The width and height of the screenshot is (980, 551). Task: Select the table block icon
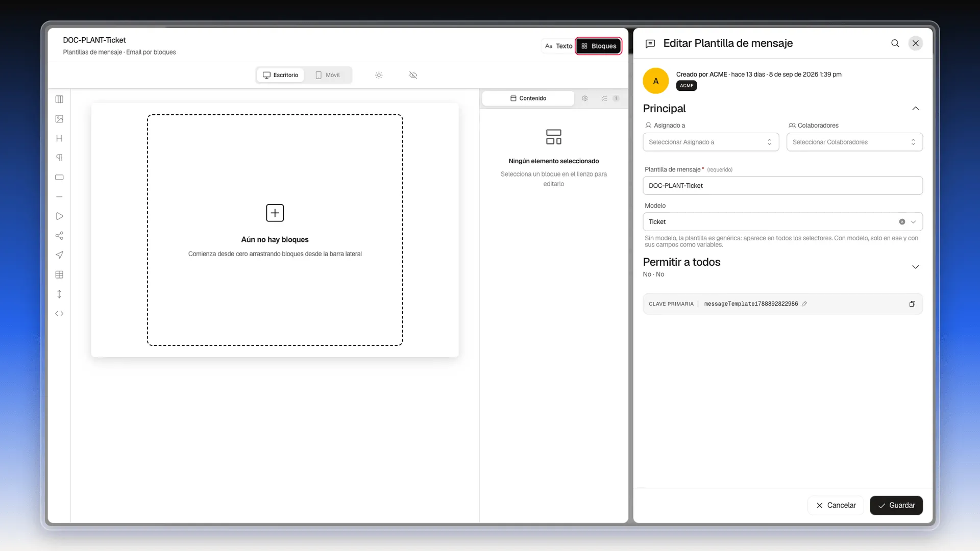(x=59, y=274)
